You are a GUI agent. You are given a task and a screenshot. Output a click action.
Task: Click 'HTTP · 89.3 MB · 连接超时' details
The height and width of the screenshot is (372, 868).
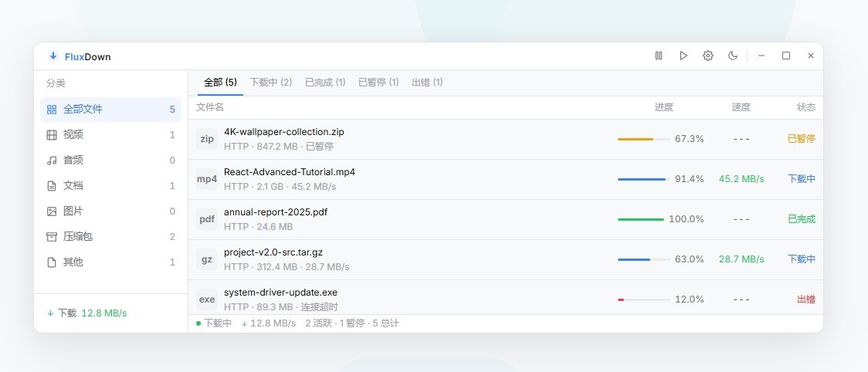coord(281,306)
